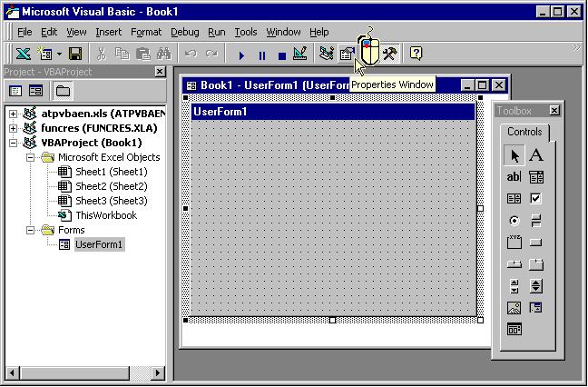Screen dimensions: 588x387
Task: Click the Copy toolbar icon
Action: click(x=122, y=54)
